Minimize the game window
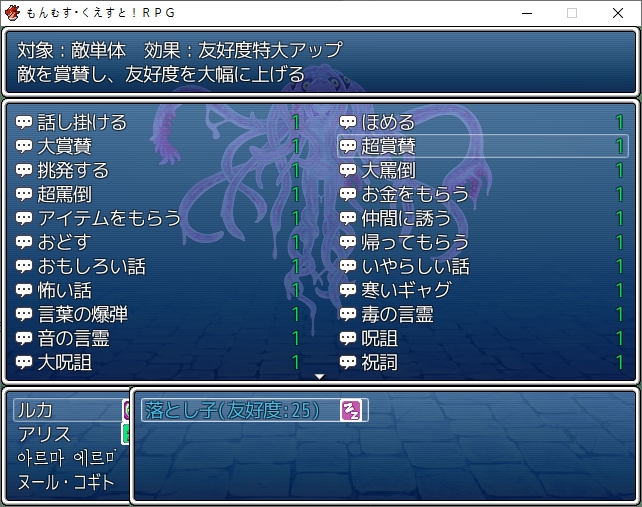The image size is (642, 507). click(x=527, y=13)
